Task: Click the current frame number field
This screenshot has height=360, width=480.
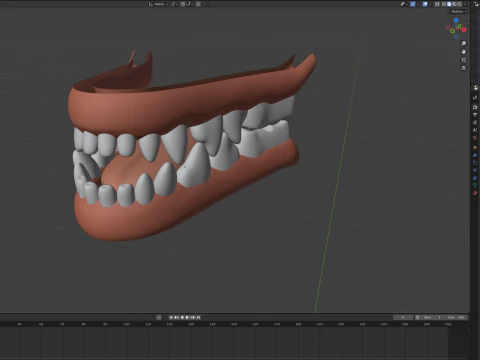Action: (x=403, y=317)
